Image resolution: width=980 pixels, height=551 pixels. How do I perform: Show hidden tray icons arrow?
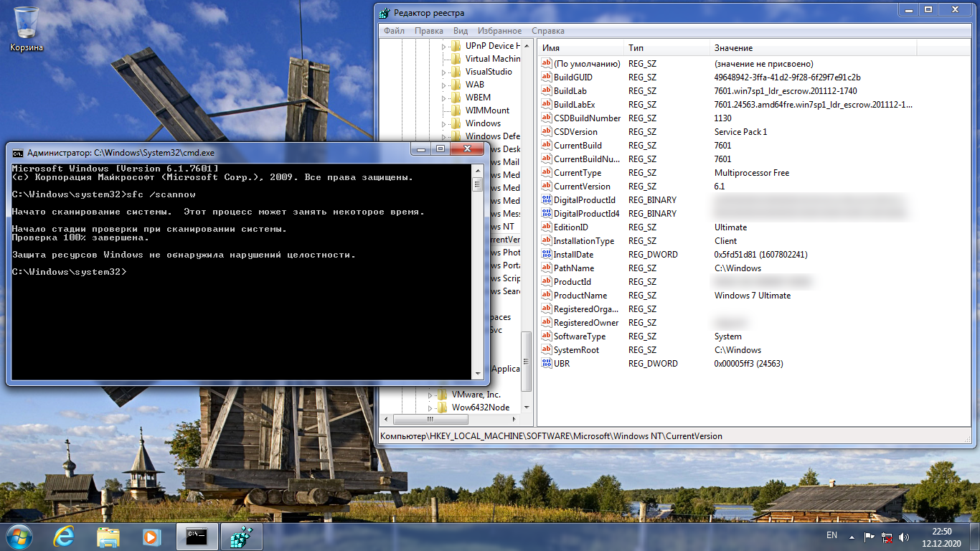[852, 537]
